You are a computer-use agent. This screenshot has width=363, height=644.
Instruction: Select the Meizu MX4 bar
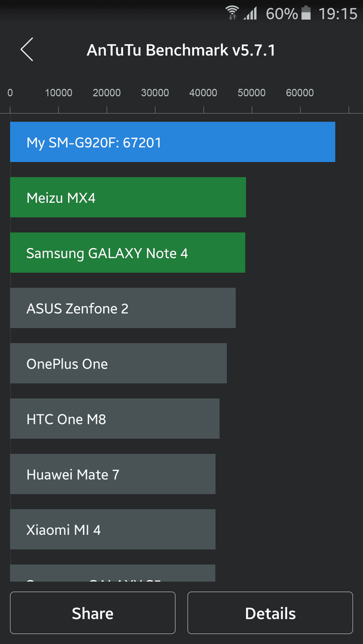coord(128,197)
